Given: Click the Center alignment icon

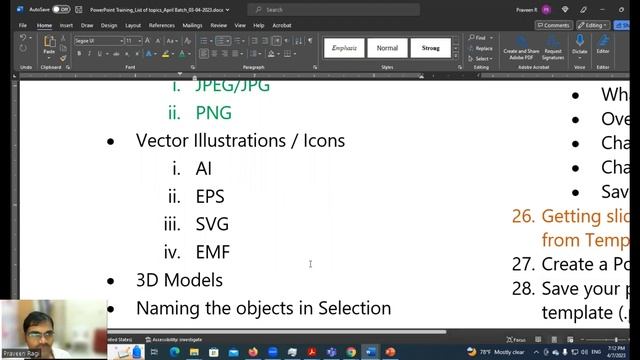Looking at the screenshot, I should click(x=214, y=54).
